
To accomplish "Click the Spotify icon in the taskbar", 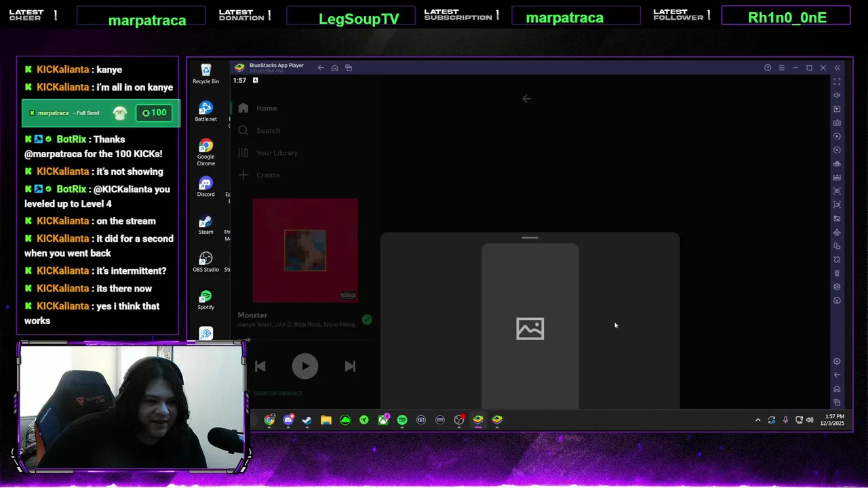I will 402,420.
